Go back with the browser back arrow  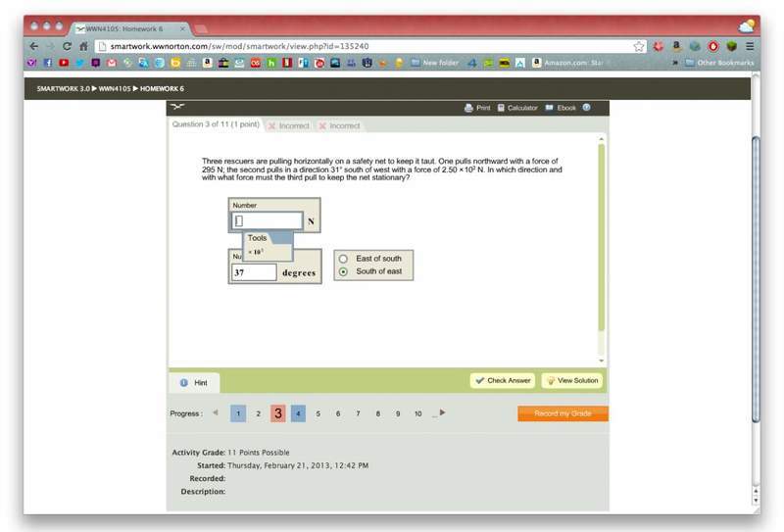coord(34,46)
